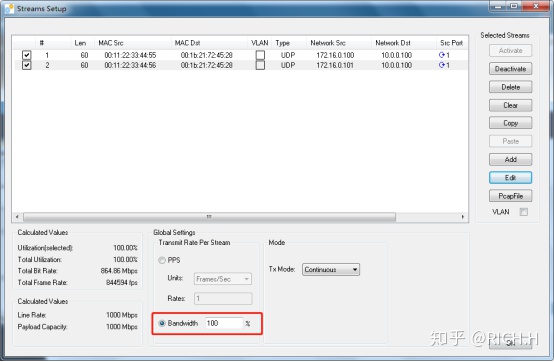Screen dimensions: 554x362
Task: Open the Units Frames/Sec dropdown
Action: 223,279
